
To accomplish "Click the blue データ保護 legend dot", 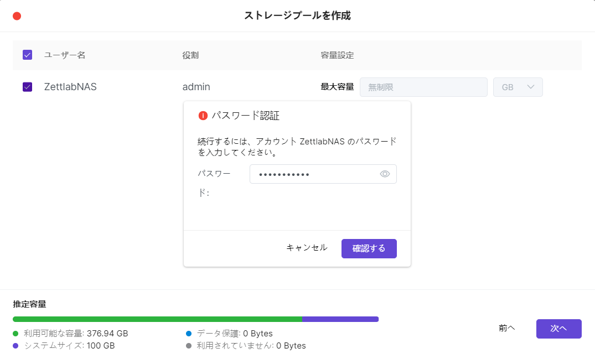I will (189, 334).
